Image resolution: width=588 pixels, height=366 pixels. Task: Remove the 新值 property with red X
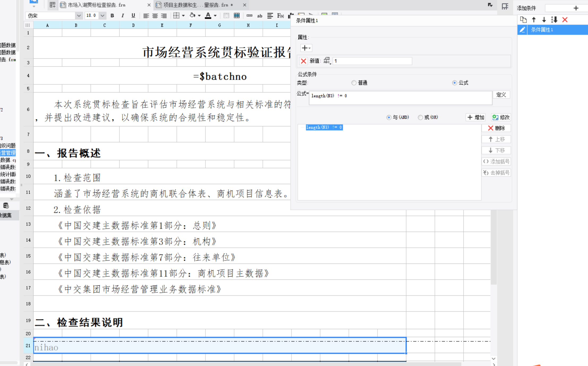click(303, 61)
